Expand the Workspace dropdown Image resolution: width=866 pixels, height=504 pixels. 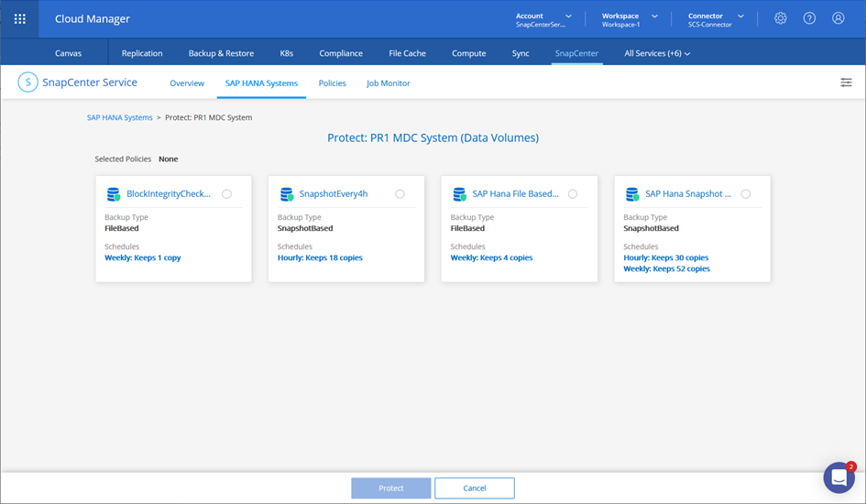tap(654, 16)
